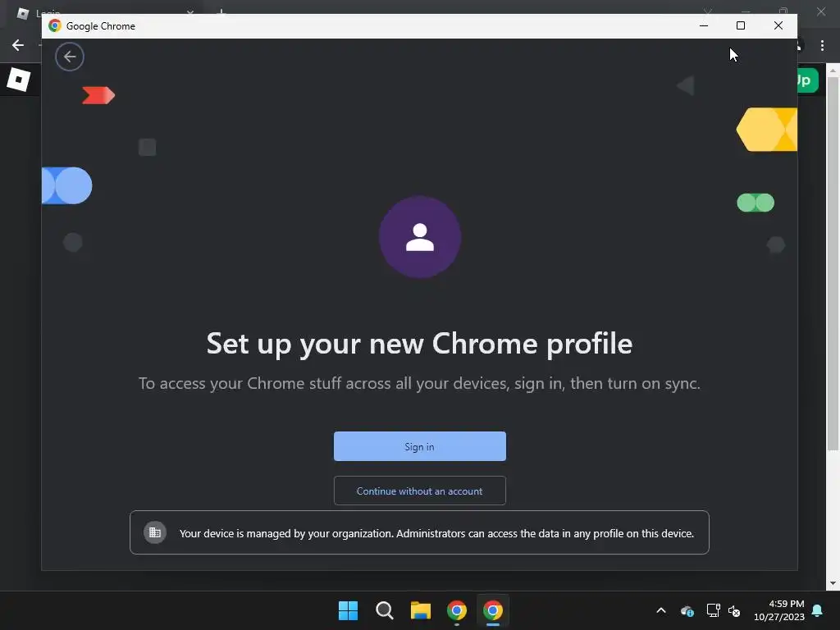Choose Continue without an account
This screenshot has height=630, width=840.
pyautogui.click(x=419, y=491)
